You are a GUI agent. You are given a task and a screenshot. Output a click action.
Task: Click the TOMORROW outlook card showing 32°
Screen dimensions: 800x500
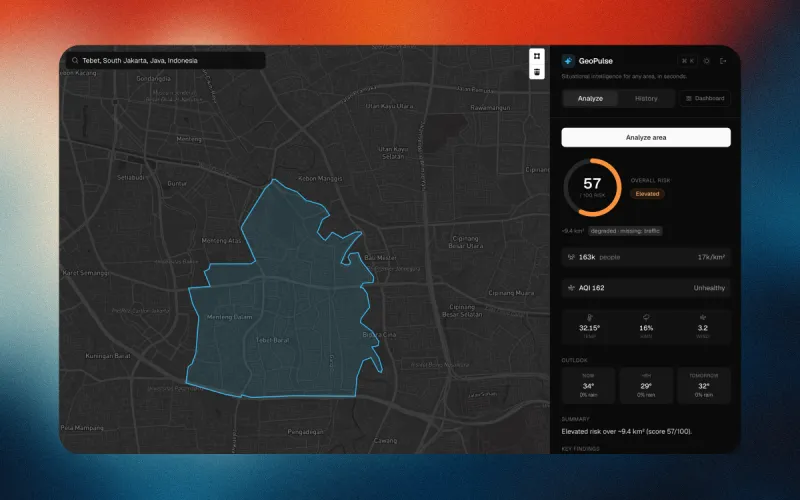click(704, 386)
